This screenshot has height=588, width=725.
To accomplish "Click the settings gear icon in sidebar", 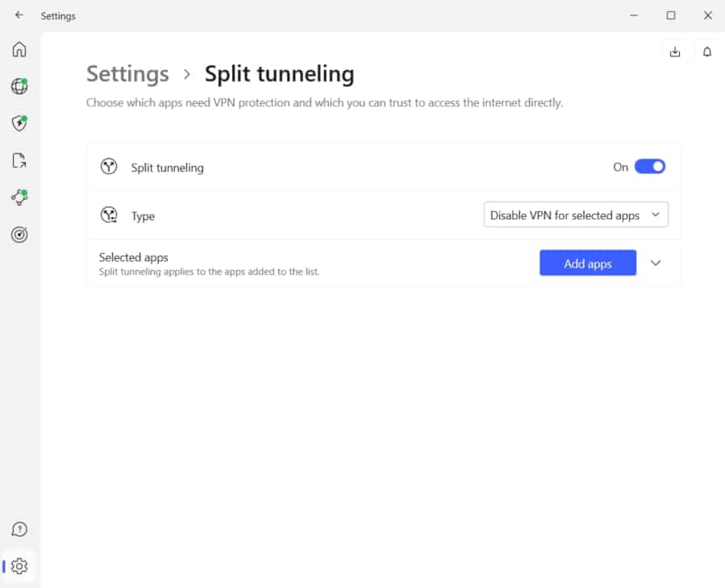I will [x=19, y=565].
